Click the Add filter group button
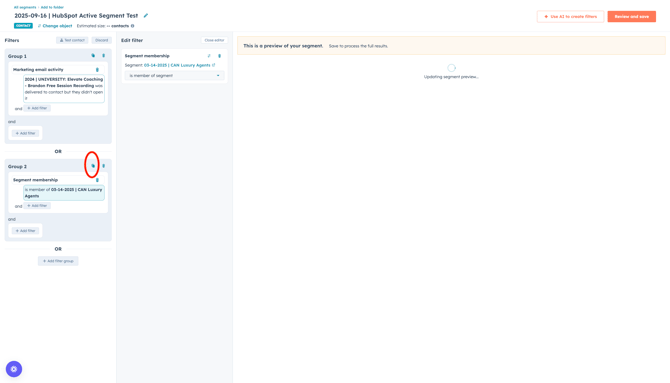670x383 pixels. (58, 261)
